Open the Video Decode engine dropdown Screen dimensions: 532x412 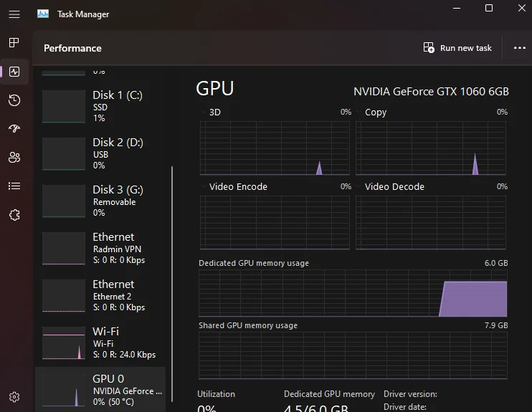click(x=358, y=186)
